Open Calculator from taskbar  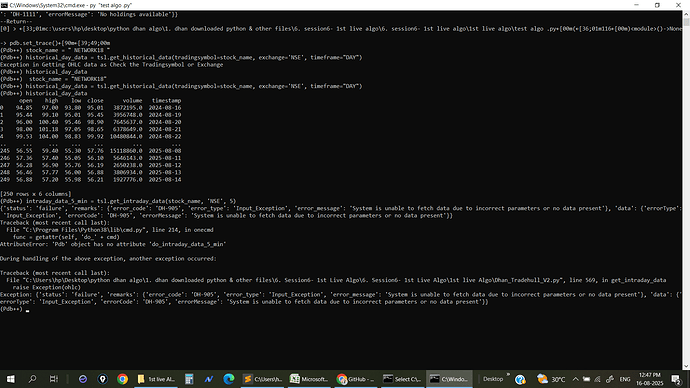[189, 379]
